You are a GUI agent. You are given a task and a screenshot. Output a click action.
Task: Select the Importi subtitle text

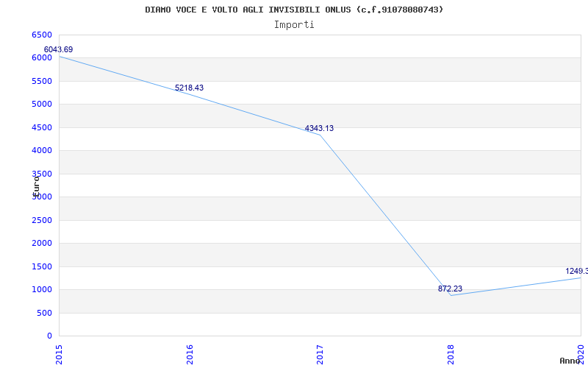tap(294, 25)
